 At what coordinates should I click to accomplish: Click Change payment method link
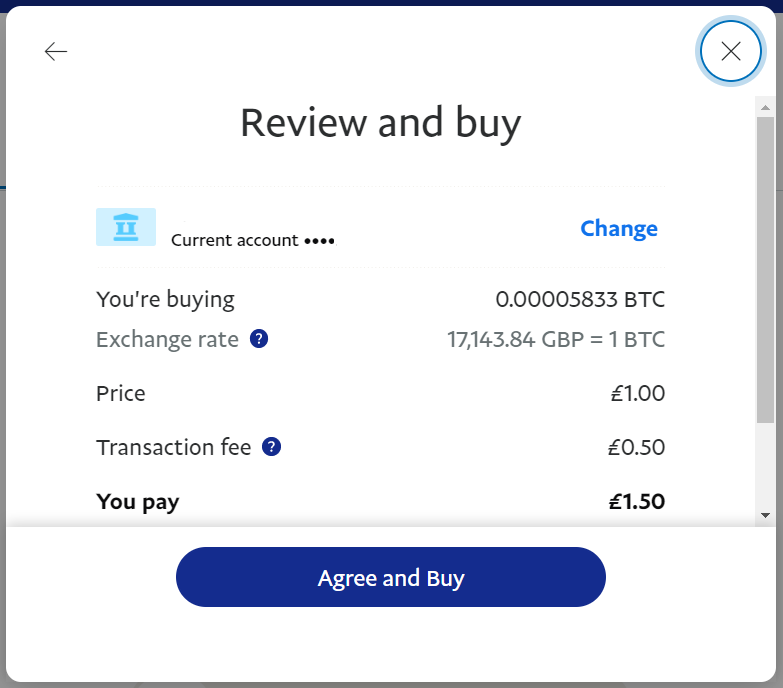619,228
